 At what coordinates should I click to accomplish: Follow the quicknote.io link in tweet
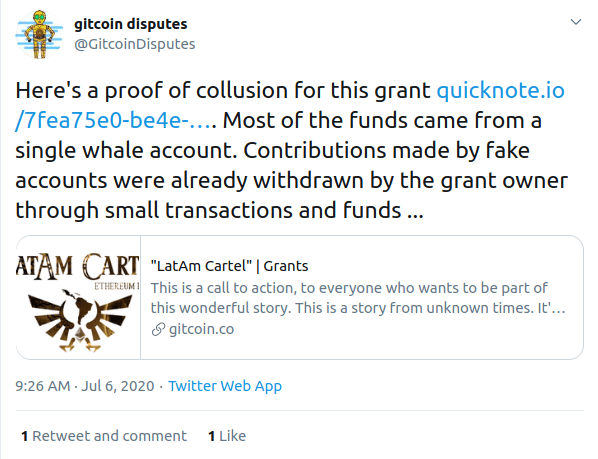click(x=500, y=91)
